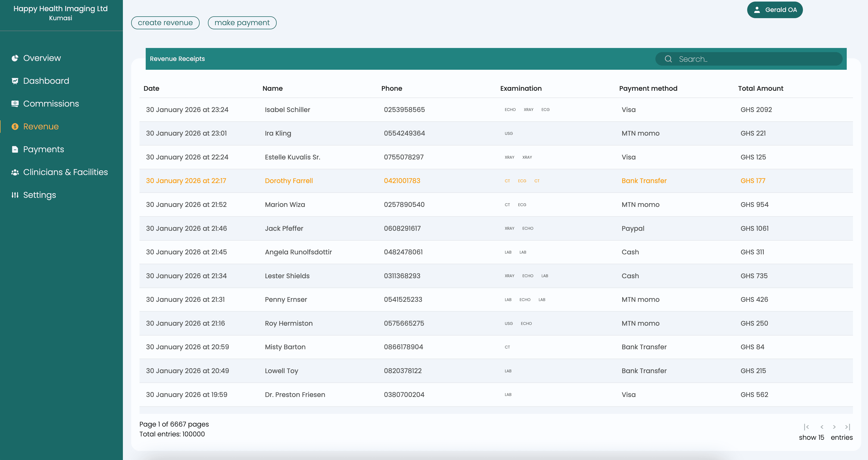Click the GHS 1061 total amount
This screenshot has height=460, width=868.
(x=754, y=228)
